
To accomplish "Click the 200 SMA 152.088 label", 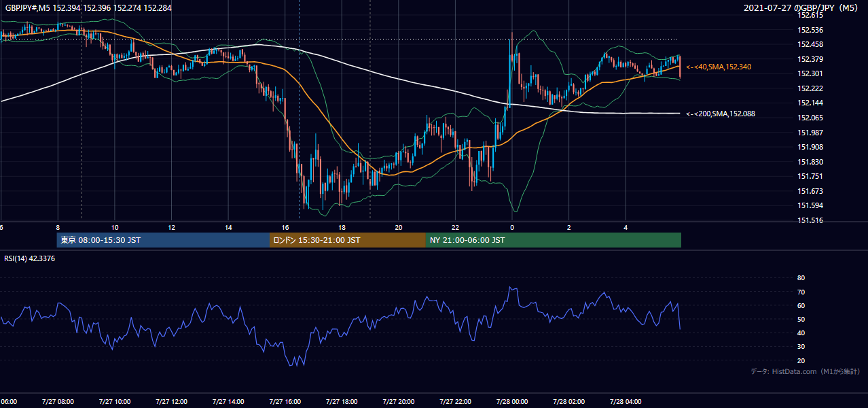I will click(720, 114).
